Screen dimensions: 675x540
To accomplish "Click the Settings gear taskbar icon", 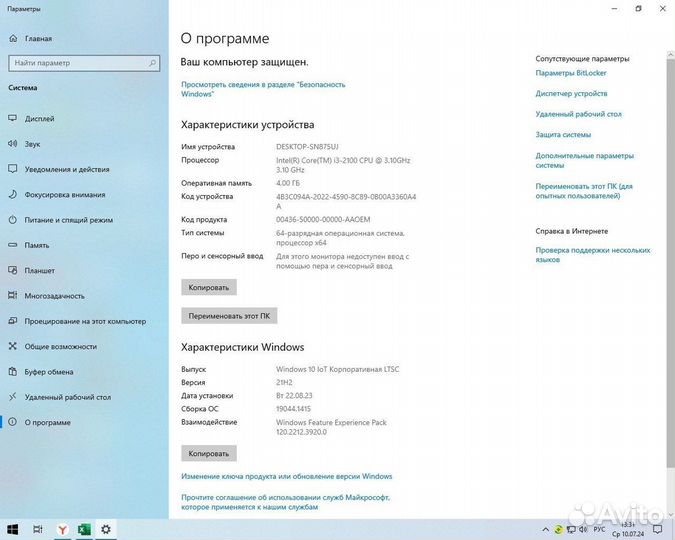I will pyautogui.click(x=105, y=530).
